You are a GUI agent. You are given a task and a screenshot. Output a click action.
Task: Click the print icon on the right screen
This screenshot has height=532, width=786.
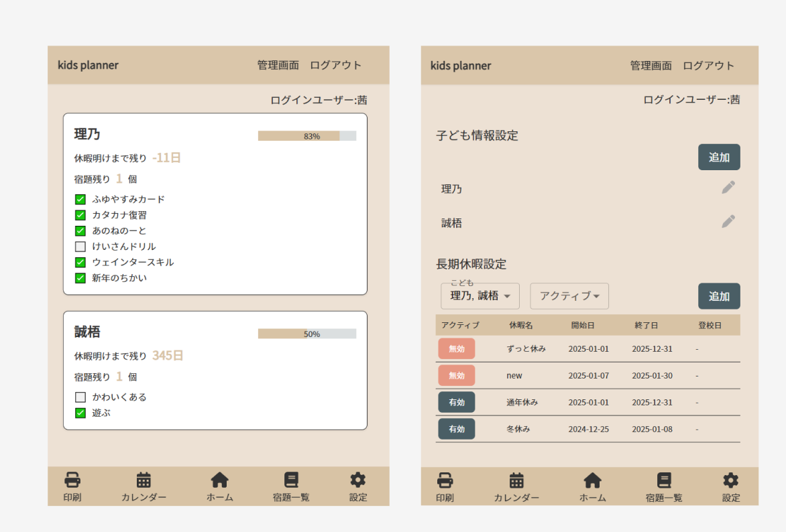445,480
